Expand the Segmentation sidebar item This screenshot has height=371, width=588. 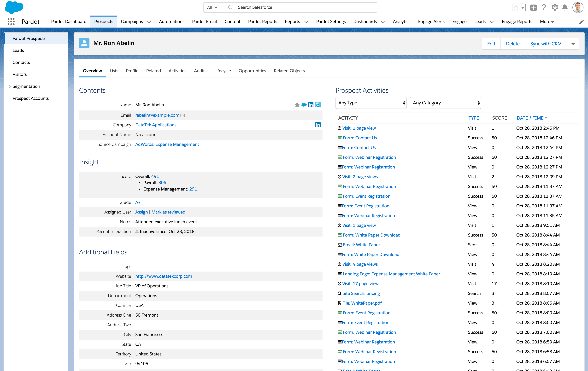pyautogui.click(x=10, y=86)
